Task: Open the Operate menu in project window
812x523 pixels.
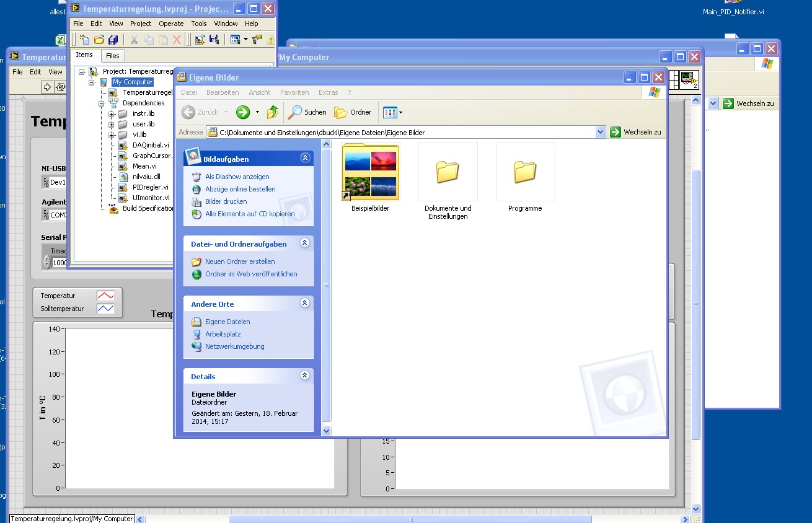Action: click(x=171, y=24)
